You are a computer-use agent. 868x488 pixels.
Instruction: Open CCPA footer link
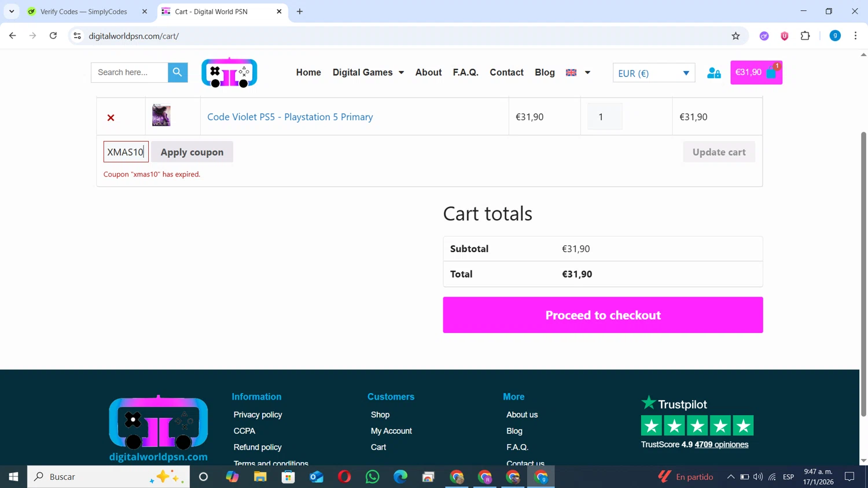coord(244,431)
